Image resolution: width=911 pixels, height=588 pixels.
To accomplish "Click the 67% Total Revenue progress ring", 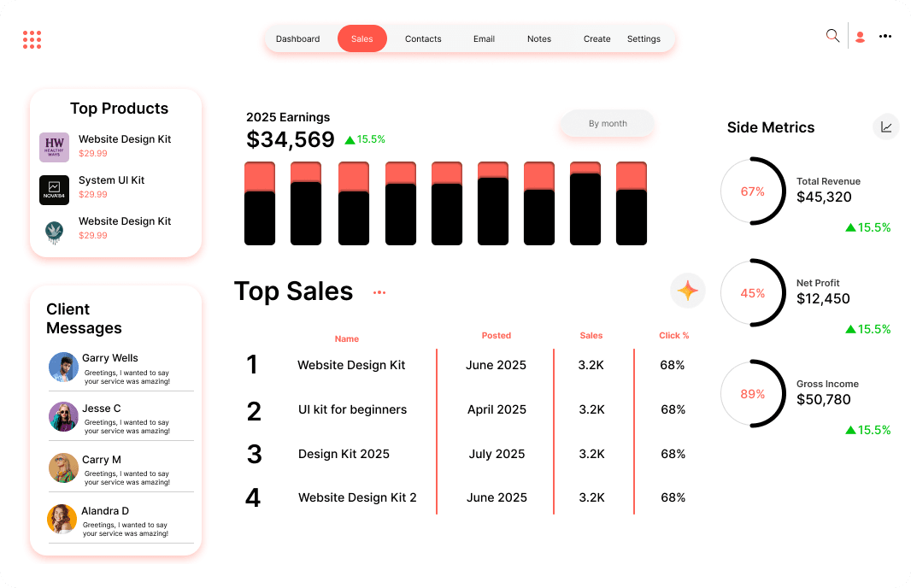I will point(753,191).
